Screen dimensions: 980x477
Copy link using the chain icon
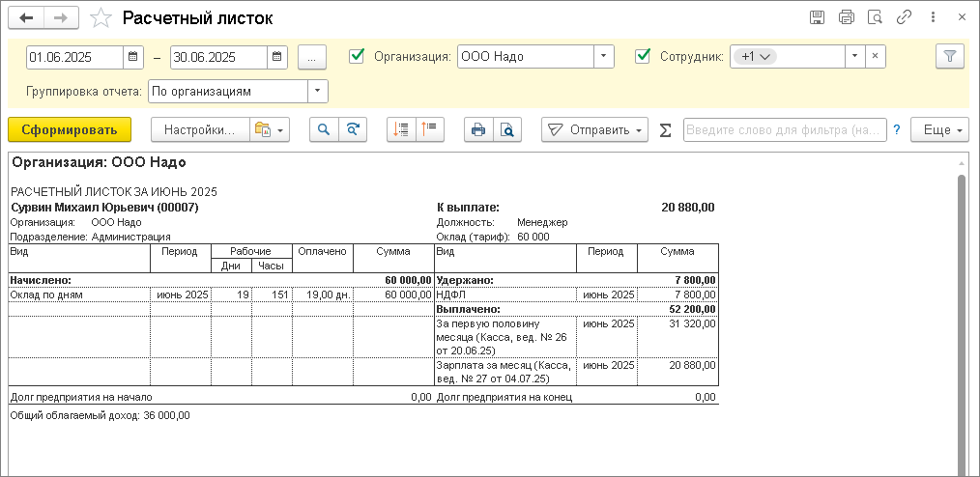[904, 17]
